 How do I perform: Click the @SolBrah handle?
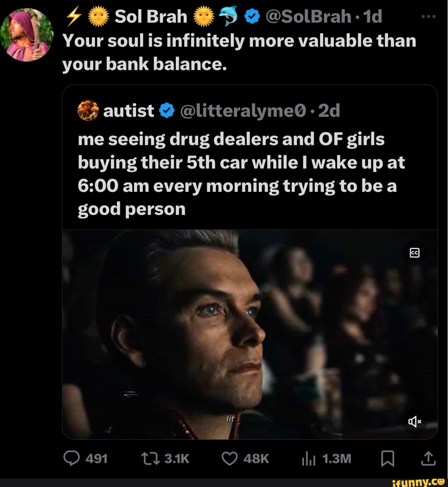click(307, 17)
